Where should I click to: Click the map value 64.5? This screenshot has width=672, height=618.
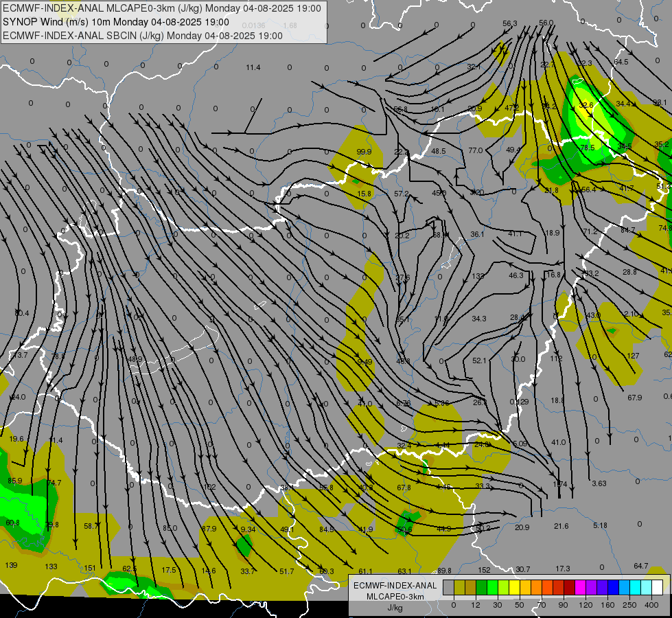pyautogui.click(x=621, y=62)
